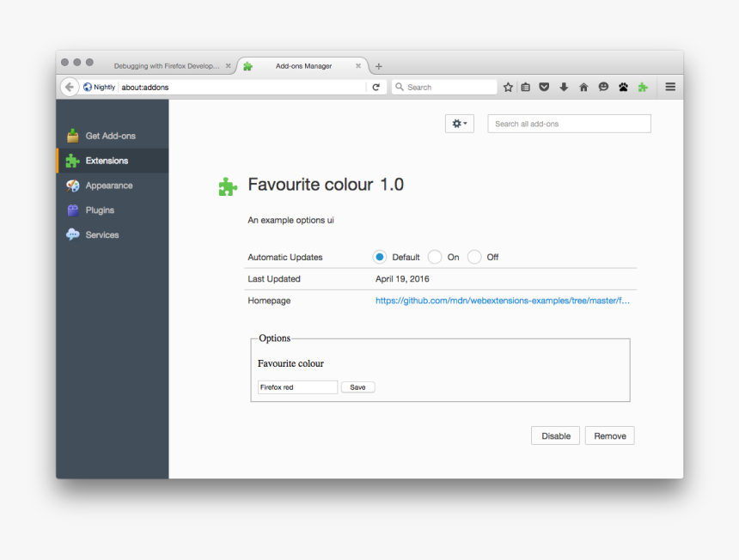
Task: Click the Extensions puzzle icon in the sidebar
Action: click(72, 161)
